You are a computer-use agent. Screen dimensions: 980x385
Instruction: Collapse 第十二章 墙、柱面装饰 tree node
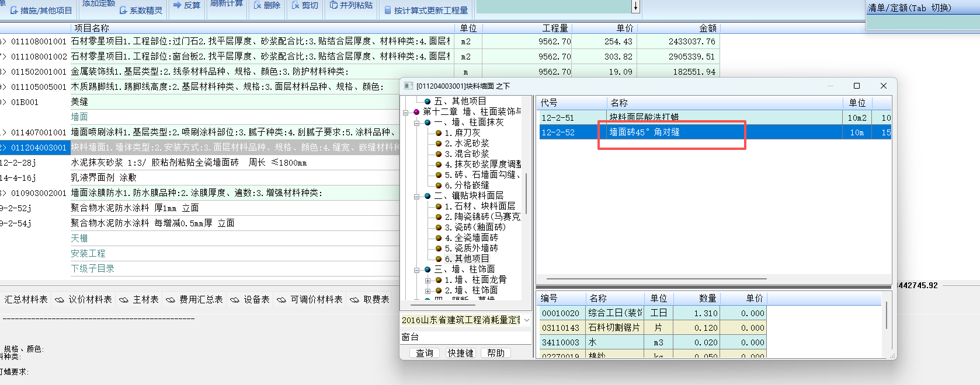(406, 112)
